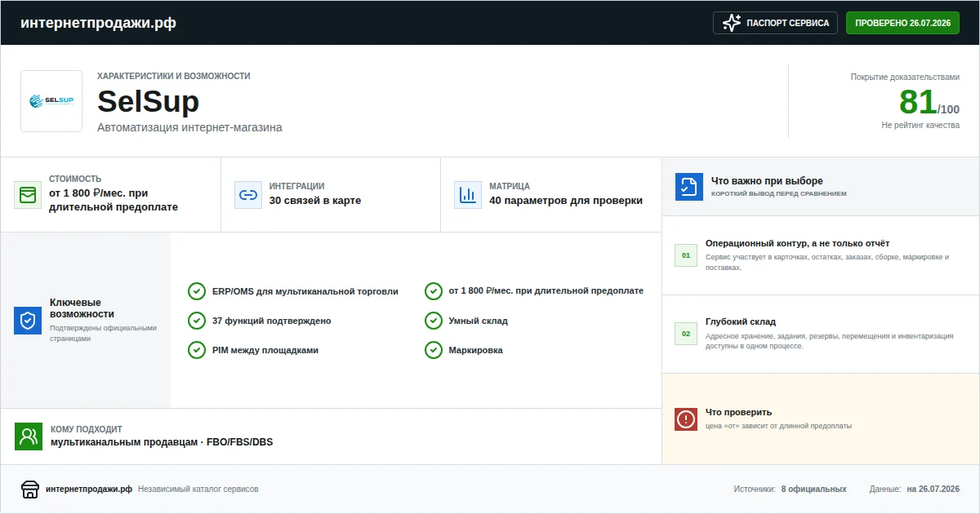Click Автоматизация интернет-магазина subtitle
980x514 pixels.
pos(189,127)
